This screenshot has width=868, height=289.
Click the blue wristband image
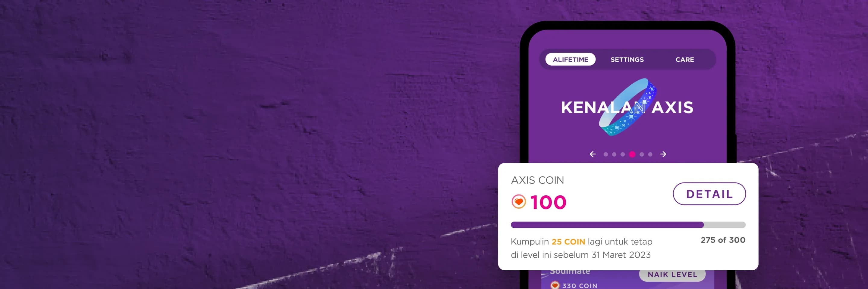point(627,107)
